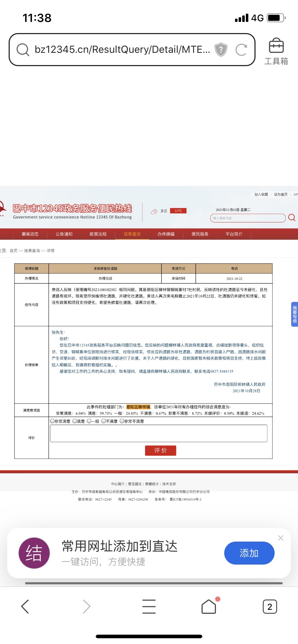Open the 结果查询 navigation tab
This screenshot has height=644, width=298.
click(x=132, y=234)
